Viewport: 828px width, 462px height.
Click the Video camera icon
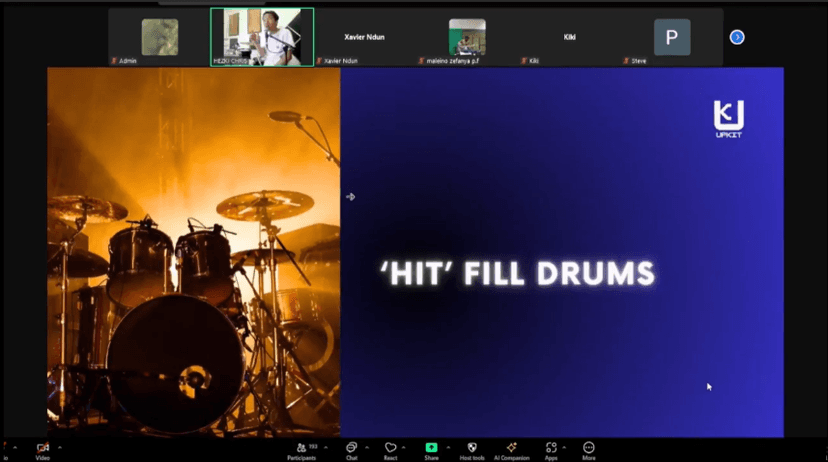coord(42,448)
